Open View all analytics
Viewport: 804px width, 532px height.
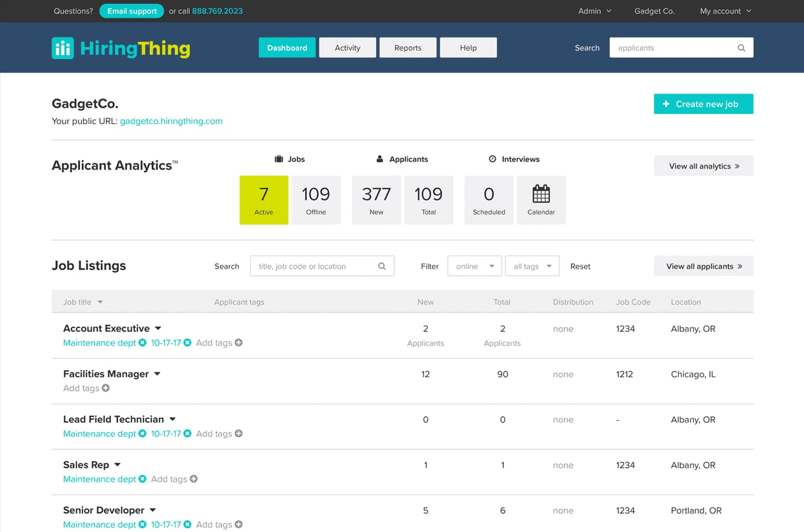click(703, 166)
